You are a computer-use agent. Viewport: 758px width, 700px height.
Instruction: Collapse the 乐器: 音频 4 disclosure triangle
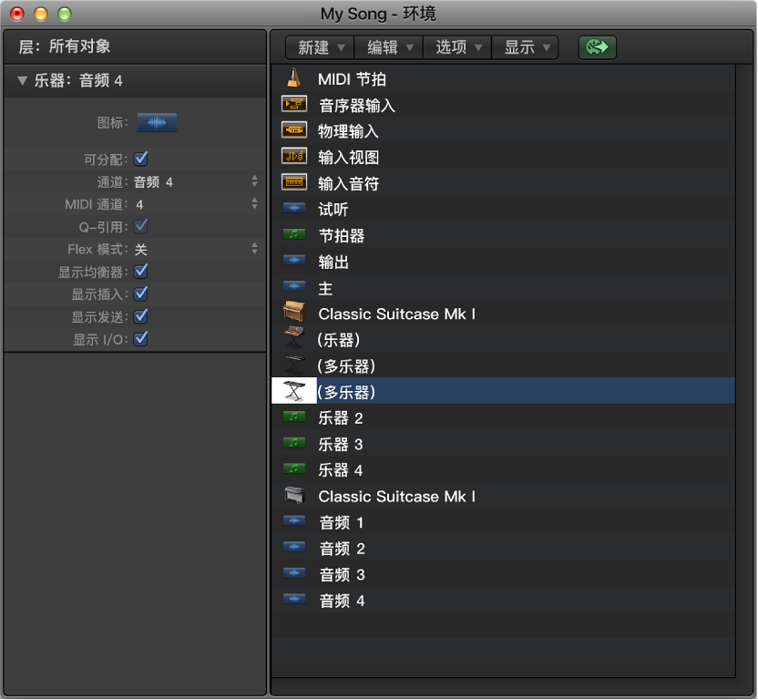click(x=22, y=80)
